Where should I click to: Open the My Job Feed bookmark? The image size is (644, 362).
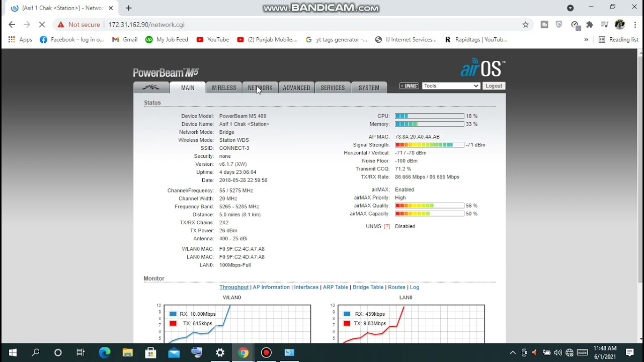click(x=167, y=40)
